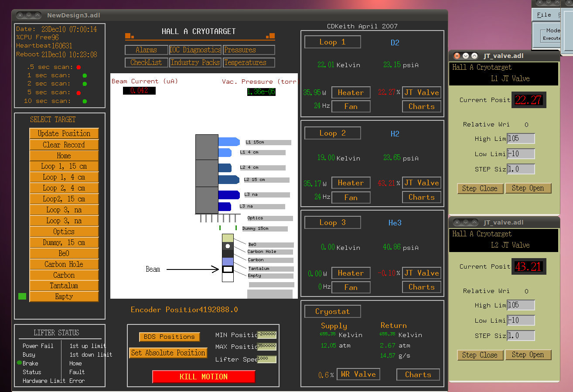Viewport: 573px width, 392px height.
Task: Open the Alarms panel
Action: (x=147, y=50)
